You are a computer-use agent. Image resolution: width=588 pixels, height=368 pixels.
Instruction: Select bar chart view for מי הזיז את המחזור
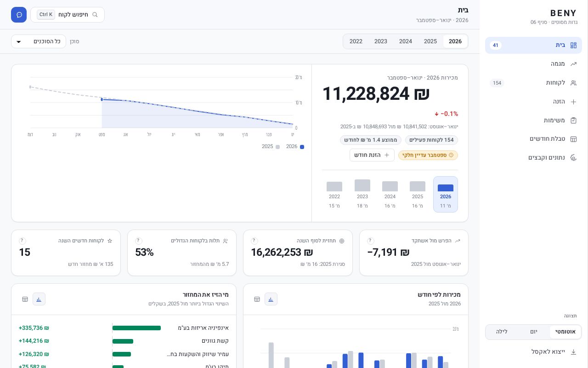(x=39, y=299)
